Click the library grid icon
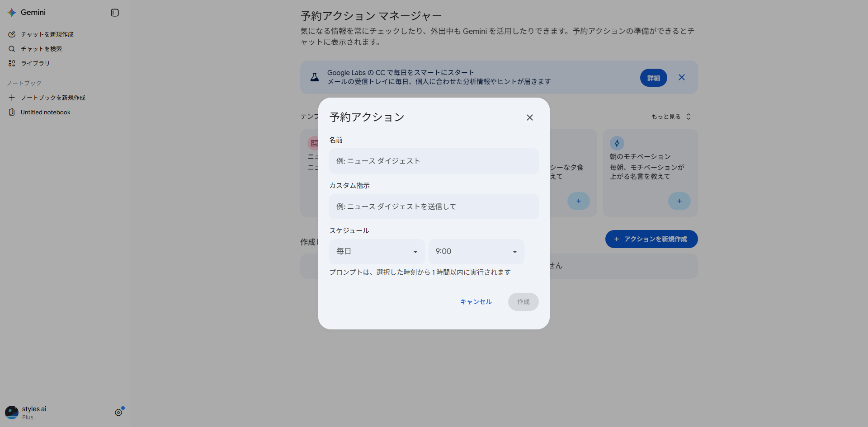 [12, 63]
